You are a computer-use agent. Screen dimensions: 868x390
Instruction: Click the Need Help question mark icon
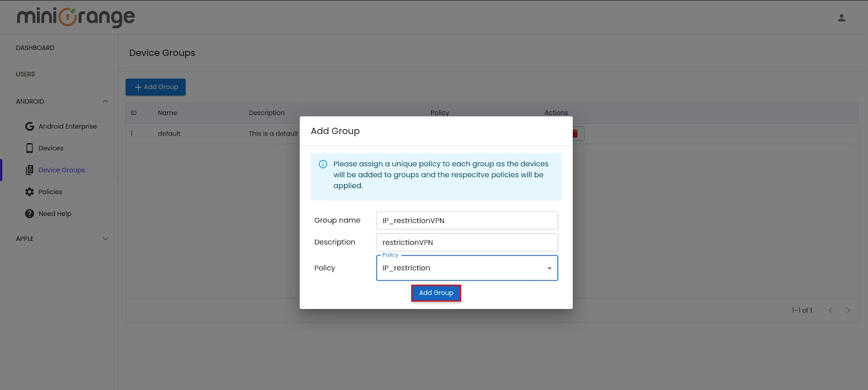(x=29, y=214)
